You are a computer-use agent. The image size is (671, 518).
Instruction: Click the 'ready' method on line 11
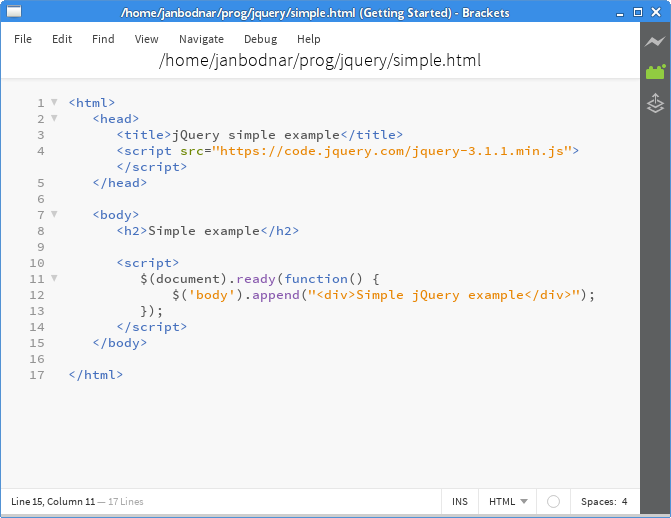coord(255,279)
